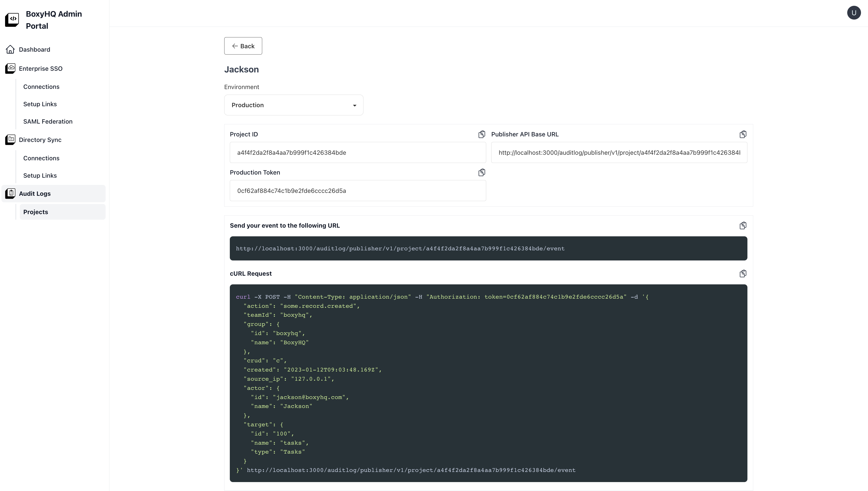This screenshot has width=868, height=491.
Task: Open Setup Links under Enterprise SSO
Action: pyautogui.click(x=40, y=104)
